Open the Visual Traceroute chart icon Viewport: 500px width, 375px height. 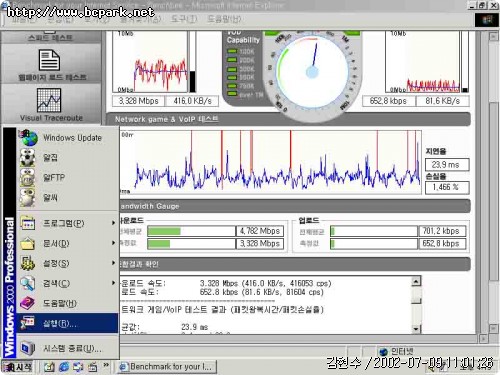49,100
